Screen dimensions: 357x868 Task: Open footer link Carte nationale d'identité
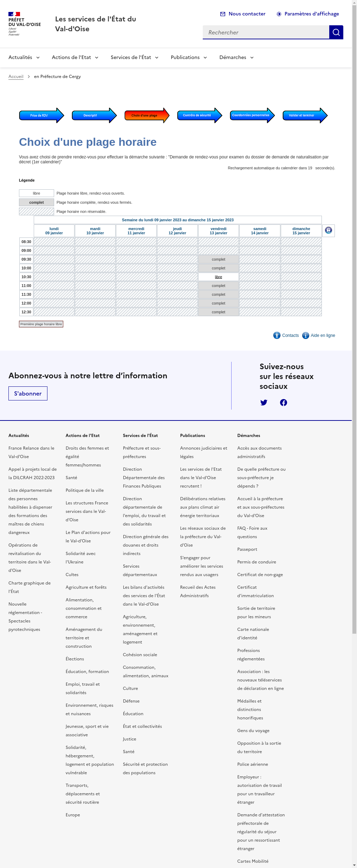[x=253, y=634]
